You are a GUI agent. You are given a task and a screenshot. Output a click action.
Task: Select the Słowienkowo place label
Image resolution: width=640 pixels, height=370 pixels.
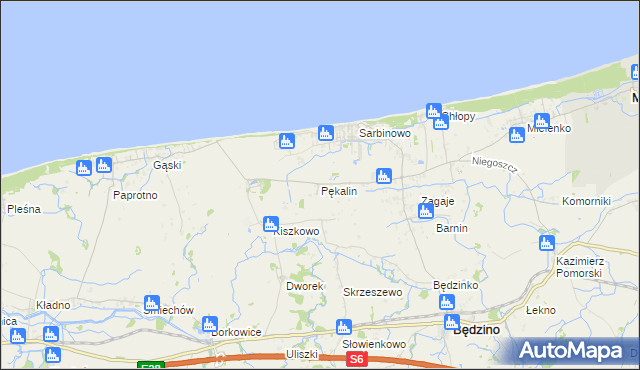click(x=374, y=344)
